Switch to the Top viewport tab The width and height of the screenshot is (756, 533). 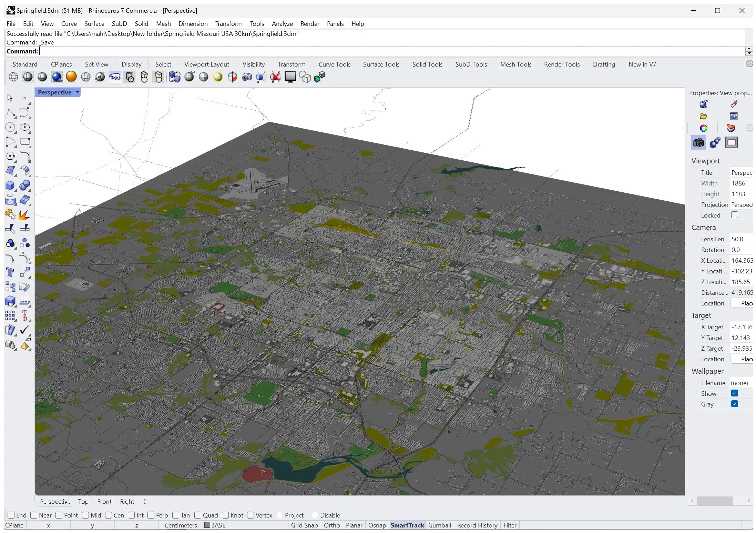[83, 501]
